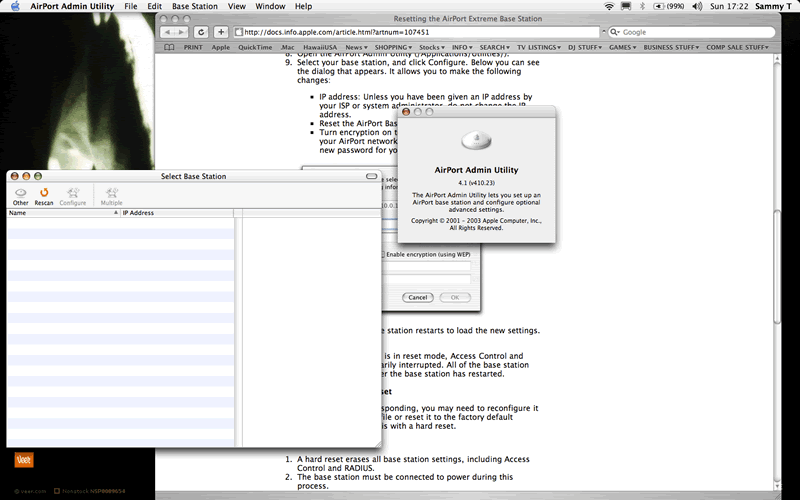The image size is (800, 500).
Task: Click Safari forward arrow button
Action: point(181,32)
